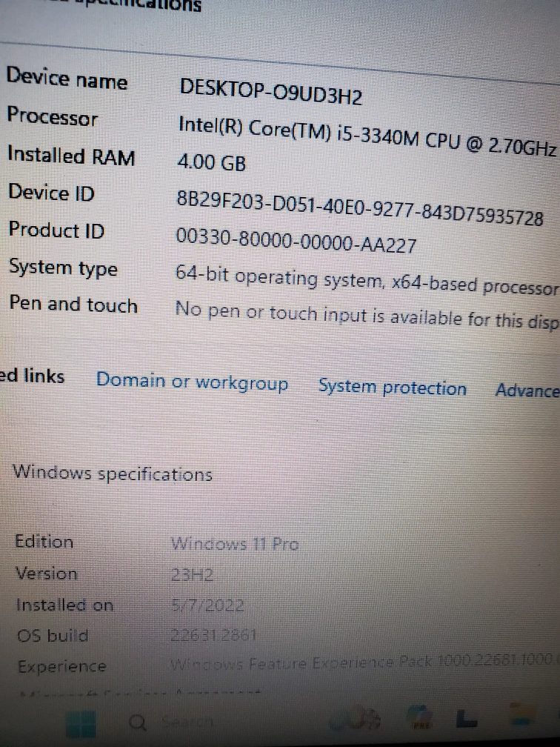Open the Copilot preview taskbar icon
Image resolution: width=560 pixels, height=747 pixels.
(x=419, y=718)
